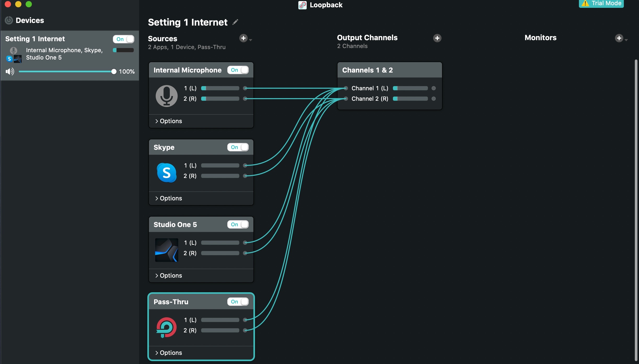Click device icons thumbnail in sidebar
The height and width of the screenshot is (364, 639).
pos(14,55)
